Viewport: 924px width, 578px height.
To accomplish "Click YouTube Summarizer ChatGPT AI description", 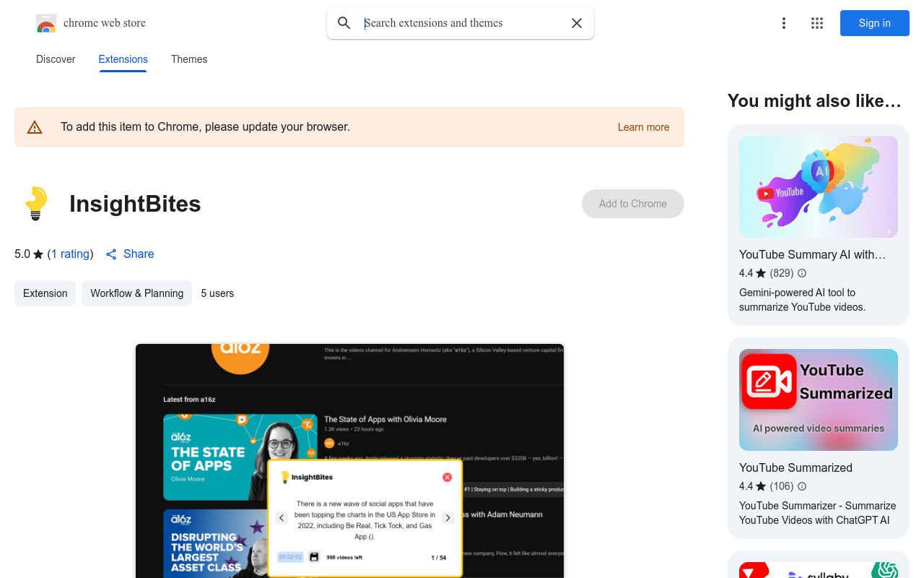I will [x=817, y=513].
